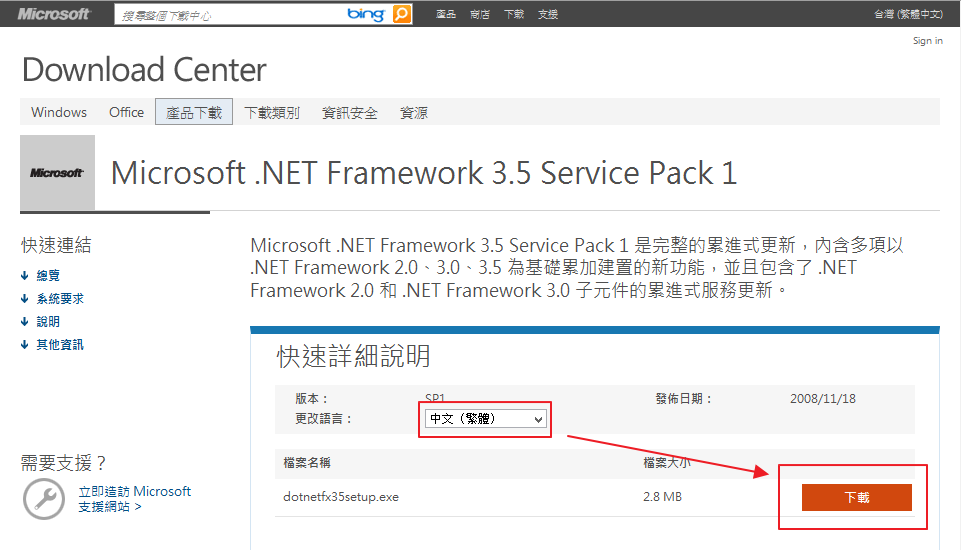Screen dimensions: 961x550
Task: Click the Download Center heading
Action: click(144, 69)
